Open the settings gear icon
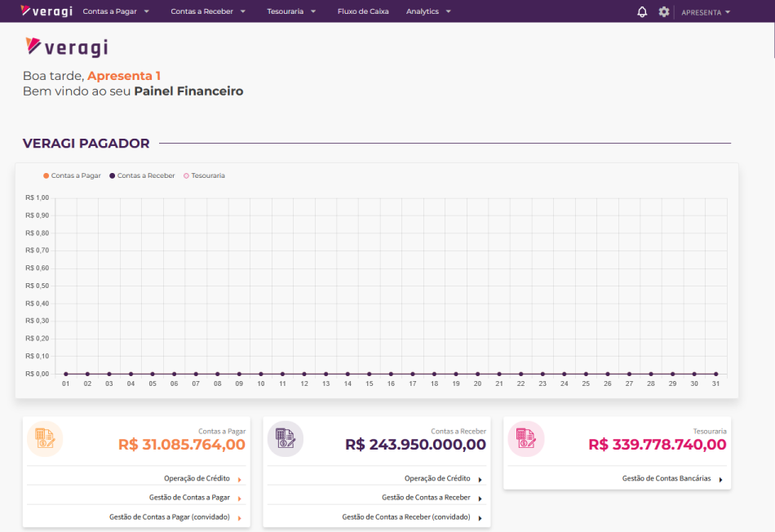775x532 pixels. click(664, 11)
